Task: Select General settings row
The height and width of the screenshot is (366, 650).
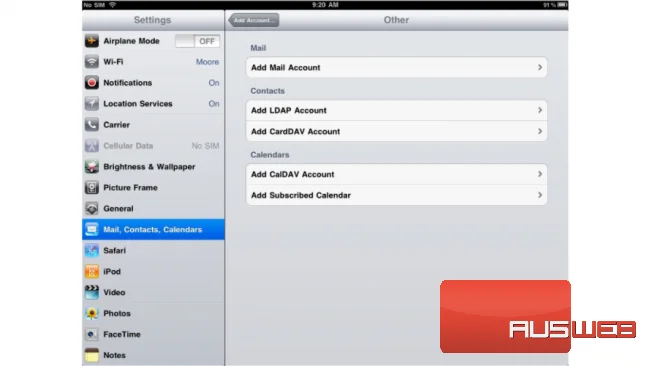Action: 153,208
